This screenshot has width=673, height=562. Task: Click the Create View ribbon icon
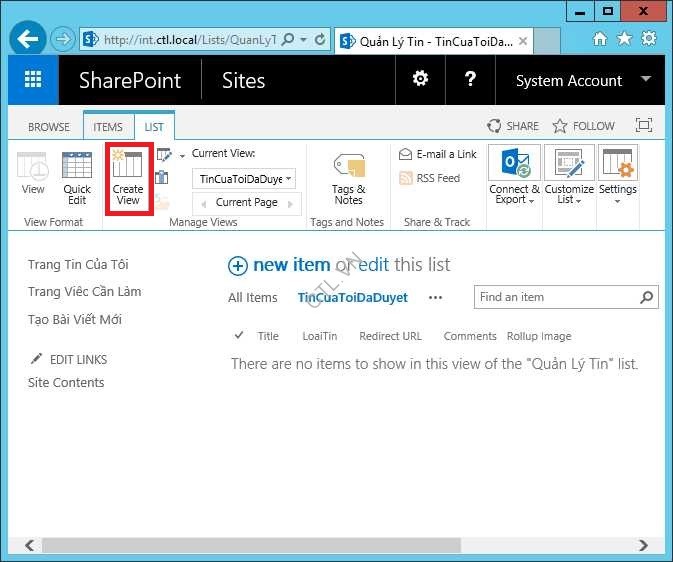coord(128,178)
